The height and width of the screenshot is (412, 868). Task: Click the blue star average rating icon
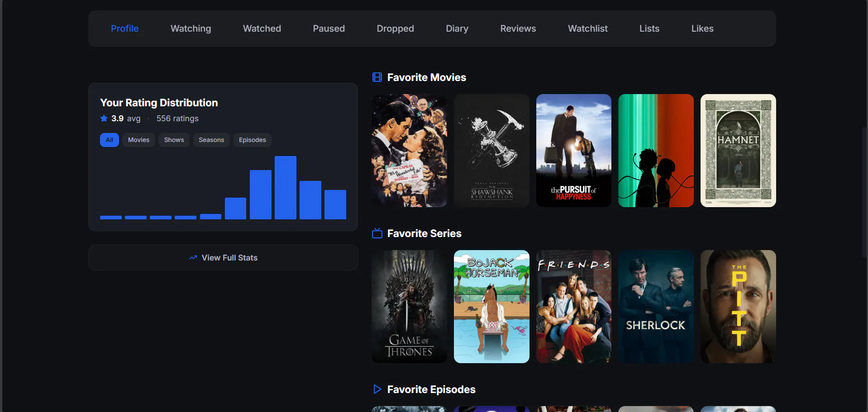click(104, 118)
